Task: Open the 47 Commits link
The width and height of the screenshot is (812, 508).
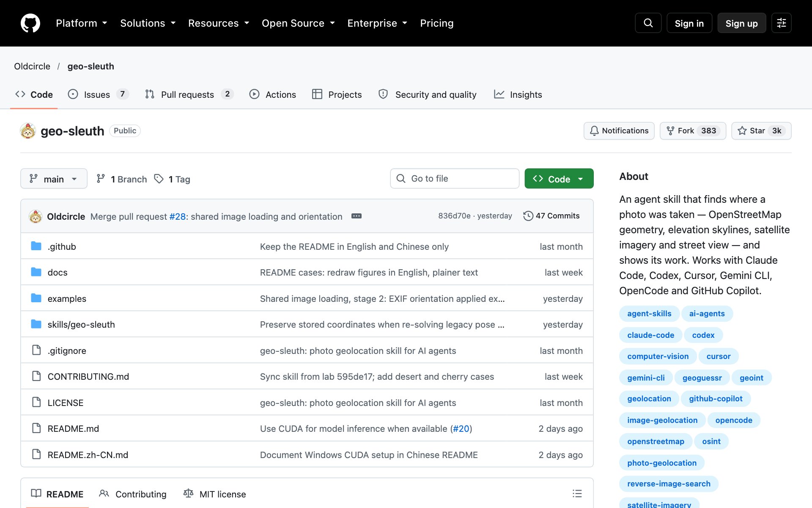Action: point(551,216)
